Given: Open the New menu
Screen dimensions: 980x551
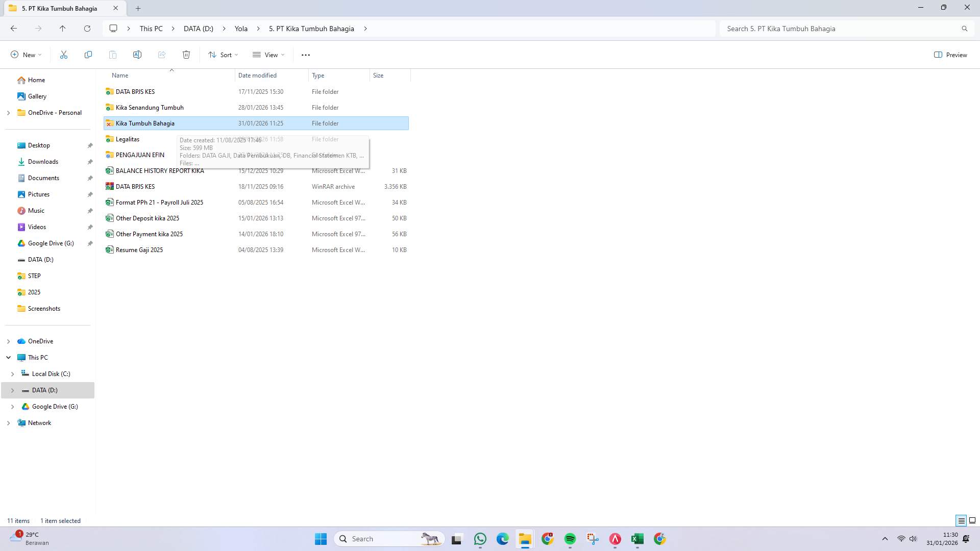Looking at the screenshot, I should click(x=26, y=55).
